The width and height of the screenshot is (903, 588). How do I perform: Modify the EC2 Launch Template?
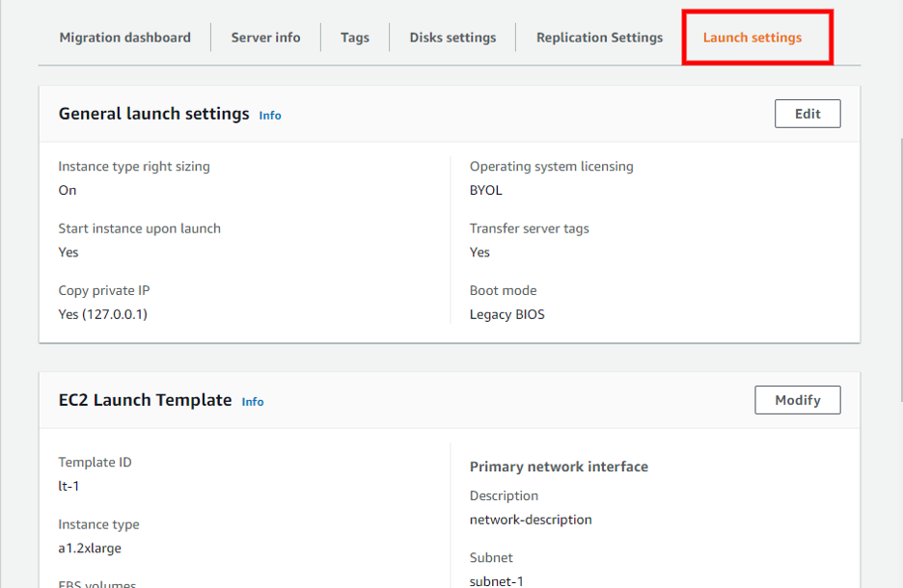[797, 399]
